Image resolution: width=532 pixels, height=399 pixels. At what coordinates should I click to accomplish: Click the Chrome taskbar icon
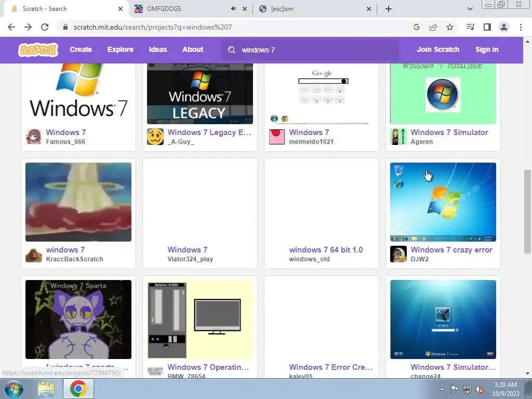point(78,389)
